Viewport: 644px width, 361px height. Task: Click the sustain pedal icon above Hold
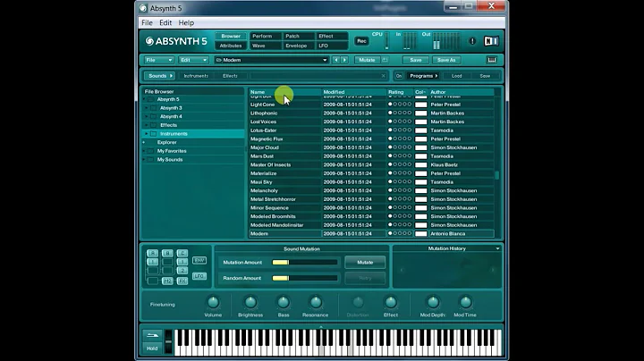pos(152,335)
